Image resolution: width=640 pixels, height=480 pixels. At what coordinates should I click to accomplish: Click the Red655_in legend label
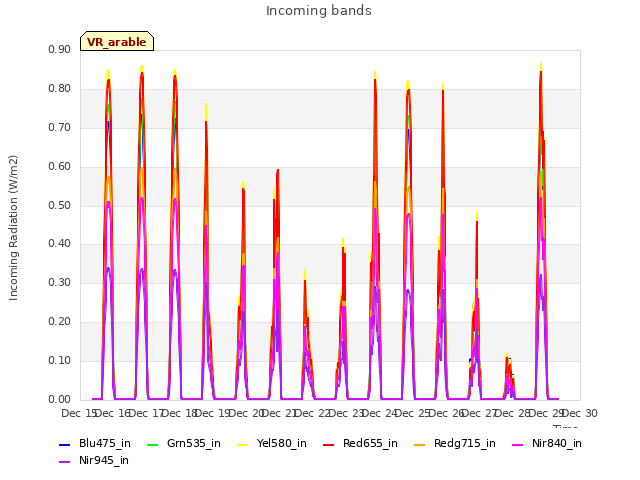(x=370, y=443)
